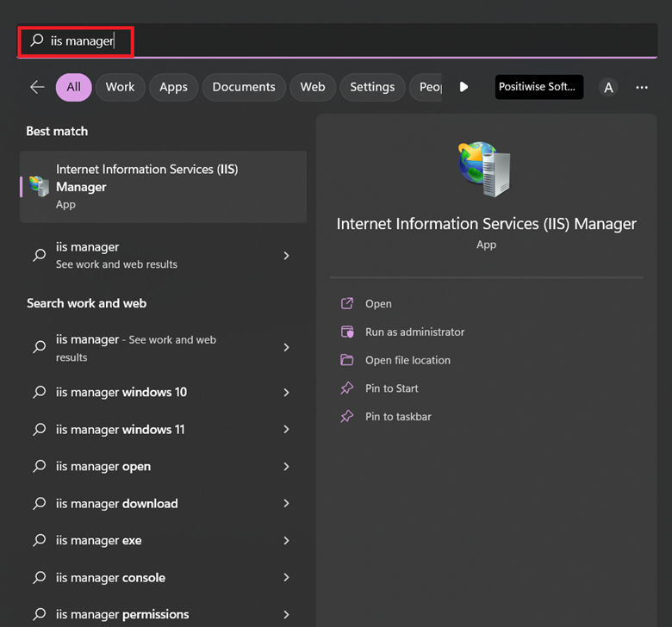The width and height of the screenshot is (672, 627).
Task: Select the All filter tab
Action: point(74,87)
